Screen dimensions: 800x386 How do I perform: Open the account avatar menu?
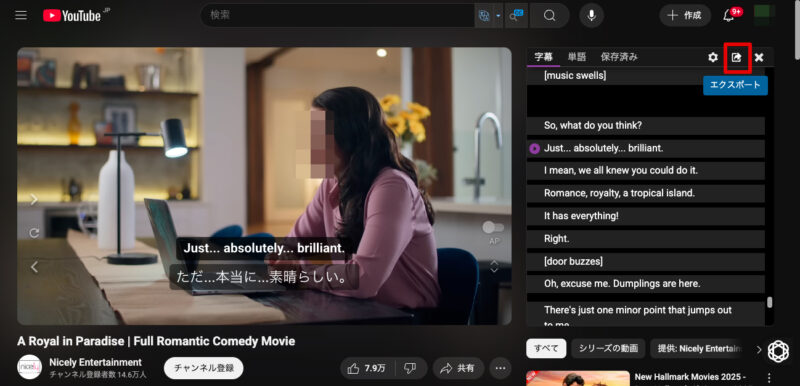(x=764, y=15)
